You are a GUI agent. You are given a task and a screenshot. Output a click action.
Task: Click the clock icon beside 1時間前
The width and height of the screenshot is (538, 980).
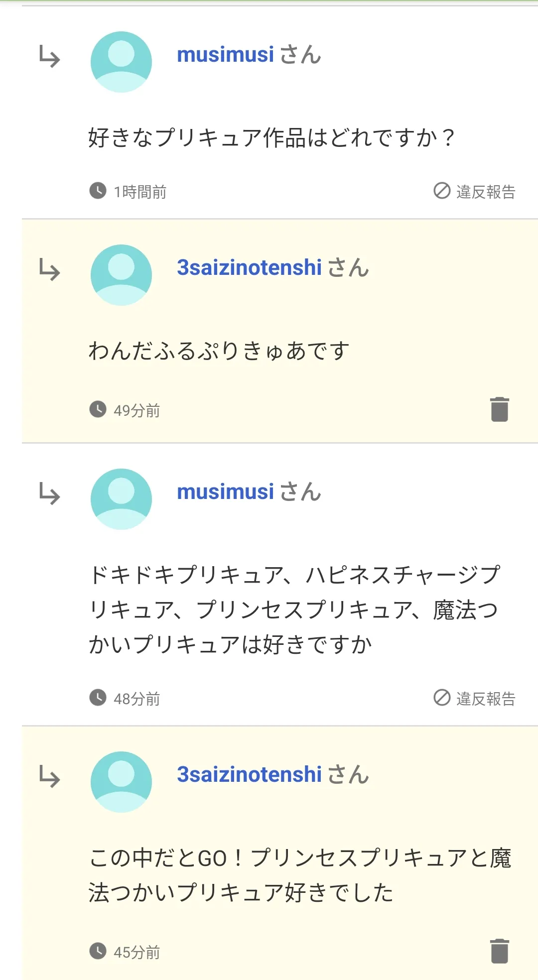pyautogui.click(x=98, y=190)
